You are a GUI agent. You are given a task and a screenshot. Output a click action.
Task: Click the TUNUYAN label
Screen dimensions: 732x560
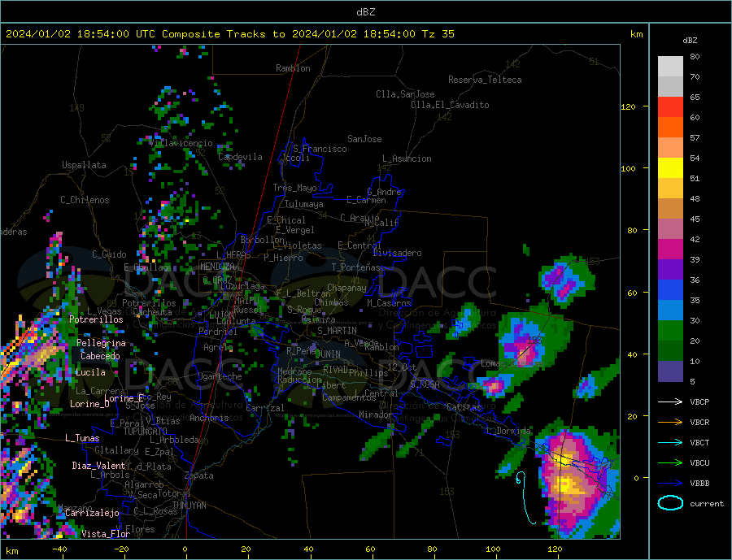point(189,506)
